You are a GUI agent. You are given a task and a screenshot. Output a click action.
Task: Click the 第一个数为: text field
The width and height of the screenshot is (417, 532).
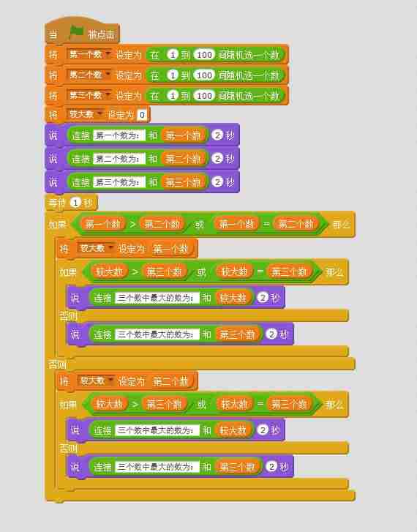(119, 135)
